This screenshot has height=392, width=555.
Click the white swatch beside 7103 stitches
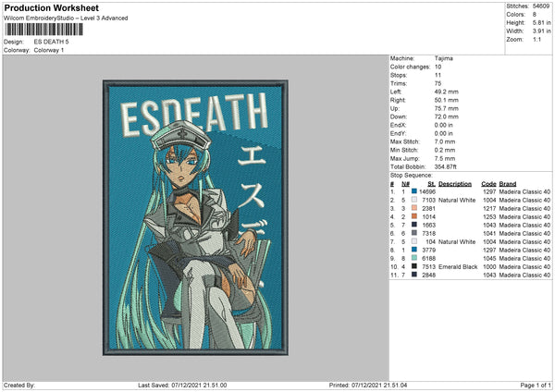414,200
